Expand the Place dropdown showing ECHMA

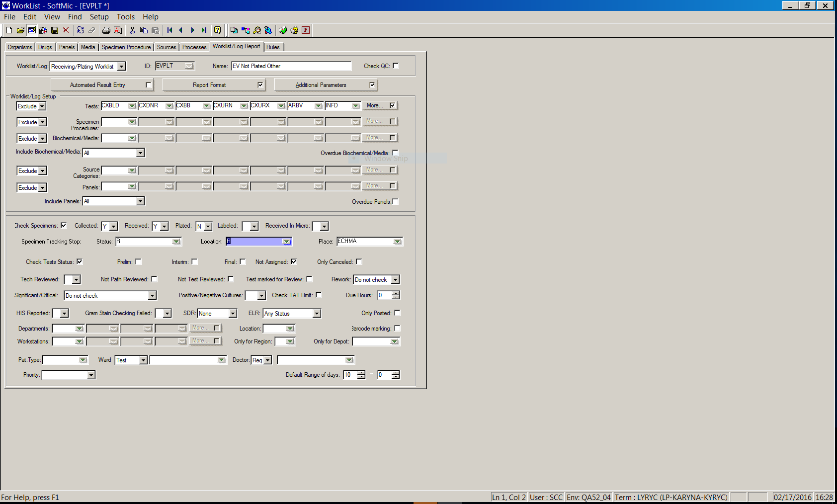397,242
